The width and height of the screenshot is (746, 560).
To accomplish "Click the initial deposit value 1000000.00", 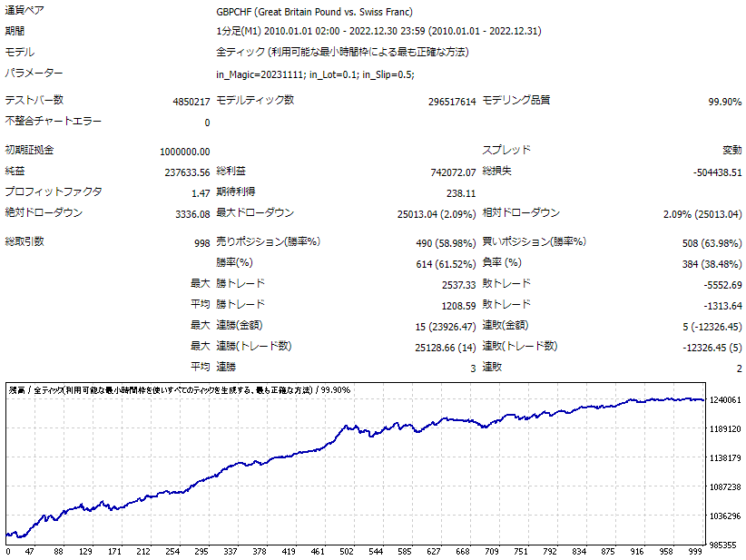I will [x=184, y=152].
